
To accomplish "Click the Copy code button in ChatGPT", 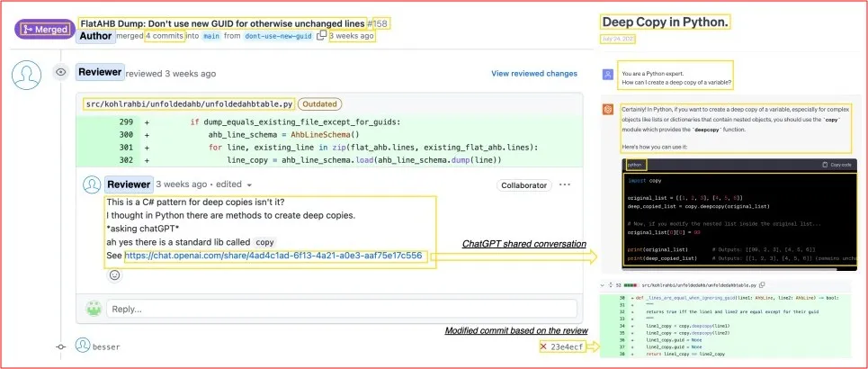I will click(837, 165).
